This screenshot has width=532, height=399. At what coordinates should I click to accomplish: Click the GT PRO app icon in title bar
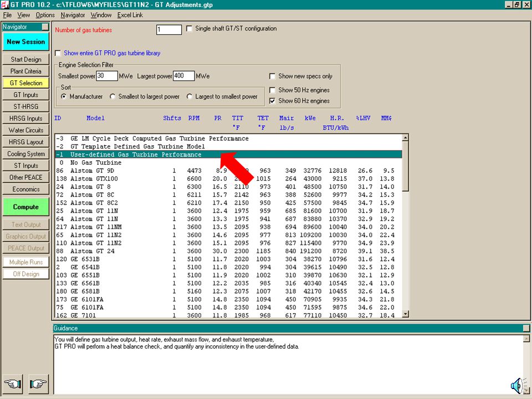click(x=5, y=5)
